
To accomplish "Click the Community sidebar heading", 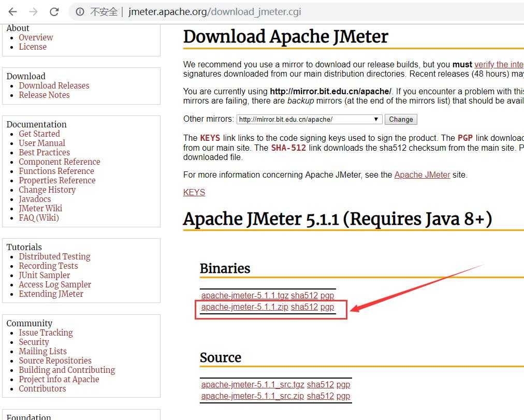I will [x=30, y=324].
